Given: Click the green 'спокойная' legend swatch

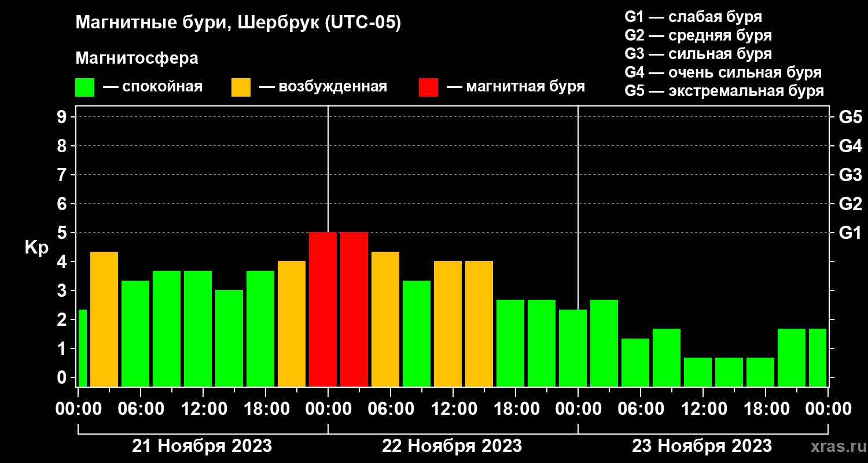Looking at the screenshot, I should tap(85, 87).
